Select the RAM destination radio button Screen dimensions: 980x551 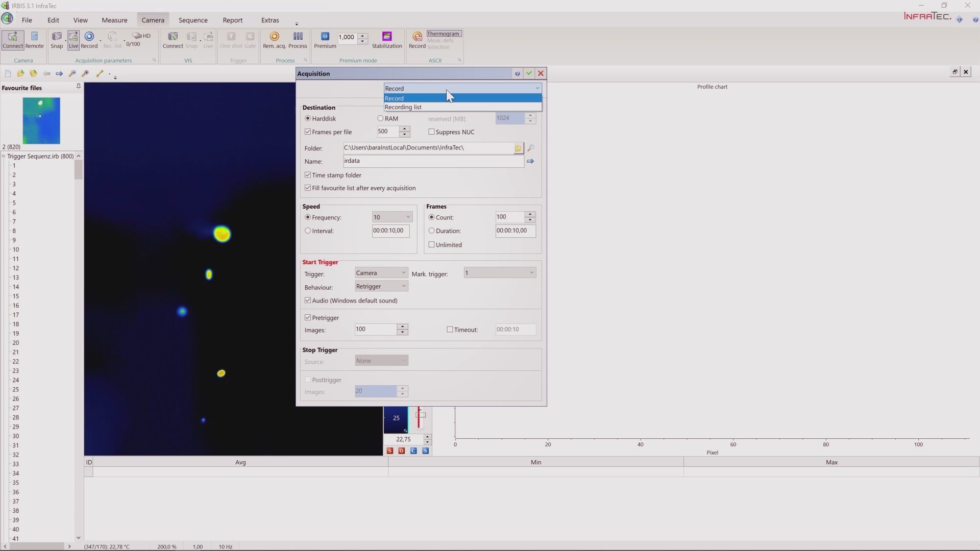click(x=380, y=118)
